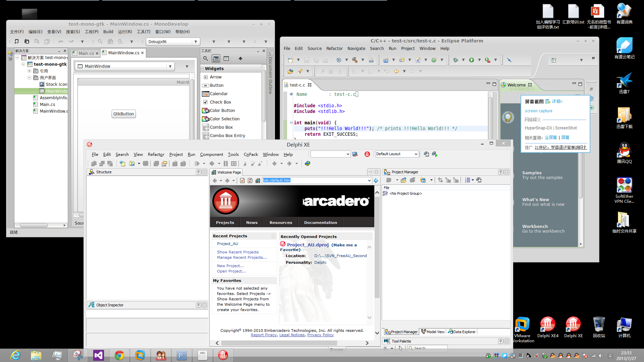Click the blue Go arrow beside Delphi URL
644x362 pixels.
click(x=376, y=181)
